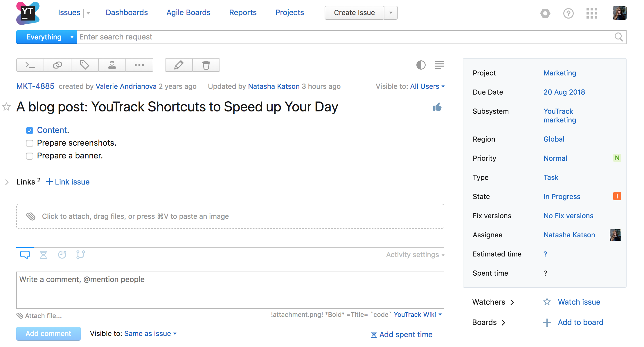Open Create Issue dropdown arrow
The height and width of the screenshot is (347, 644).
point(391,13)
